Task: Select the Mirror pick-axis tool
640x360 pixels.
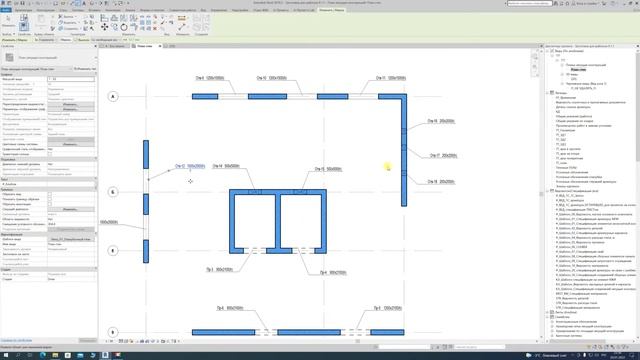Action: coord(124,18)
